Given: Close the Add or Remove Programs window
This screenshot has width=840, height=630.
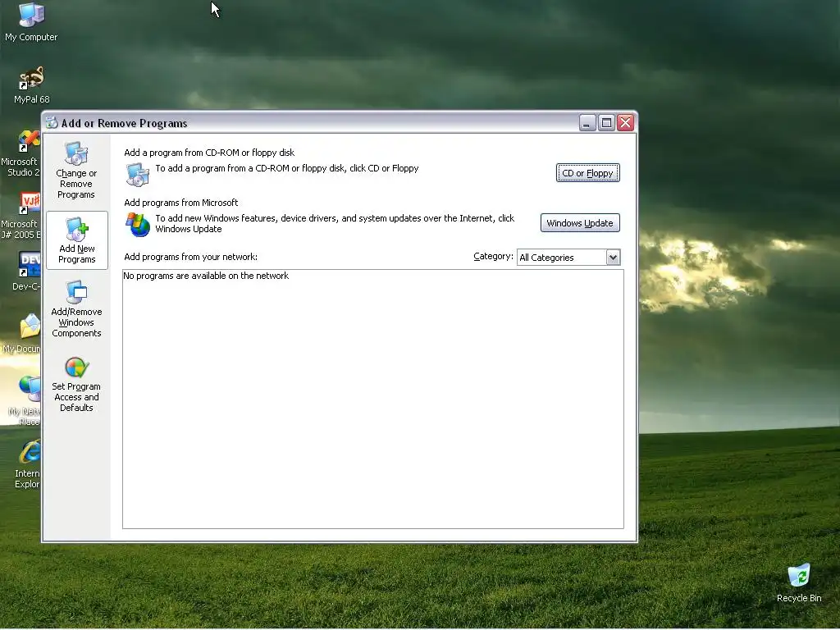Looking at the screenshot, I should click(625, 123).
